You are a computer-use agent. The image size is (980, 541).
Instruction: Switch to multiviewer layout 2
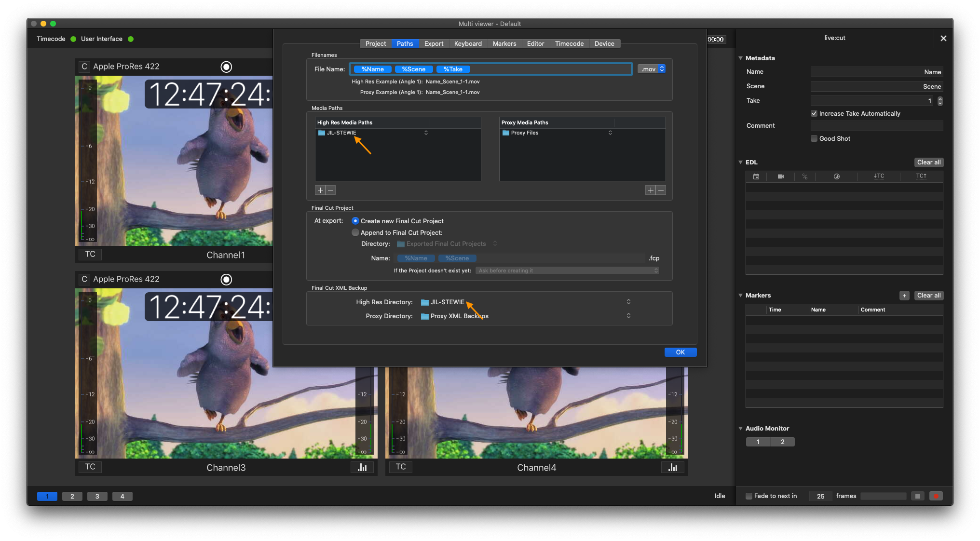[x=72, y=496]
